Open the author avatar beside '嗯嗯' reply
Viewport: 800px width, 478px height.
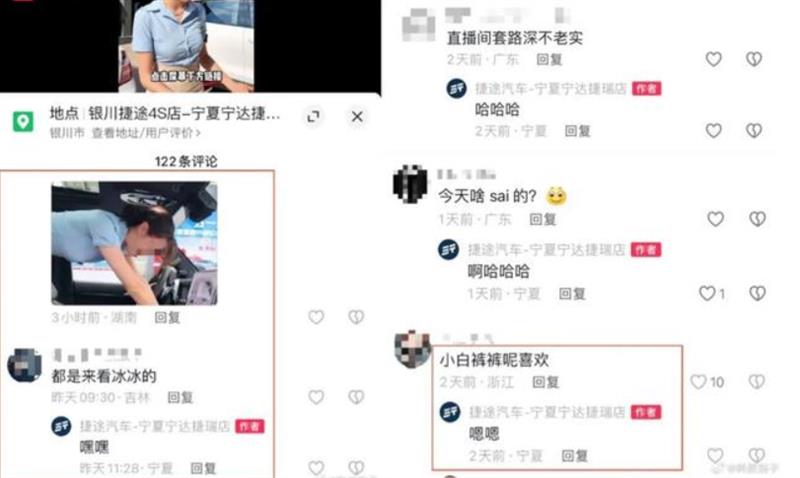coord(450,412)
